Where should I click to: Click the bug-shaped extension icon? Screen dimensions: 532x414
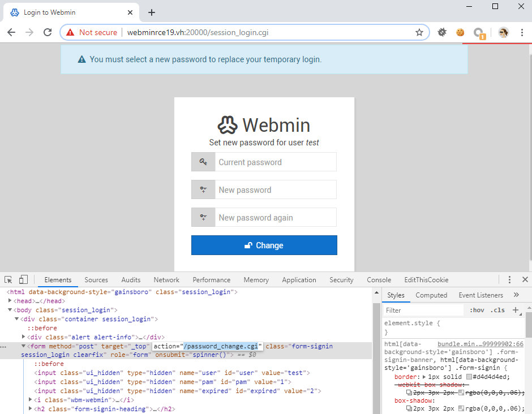click(x=442, y=32)
